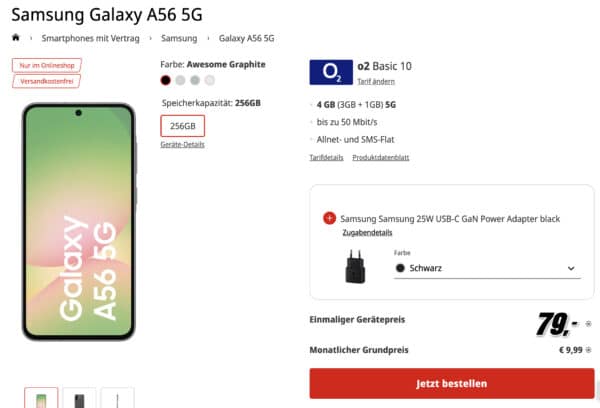Expand adapter color list with chevron arrow
The height and width of the screenshot is (408, 600).
click(571, 268)
